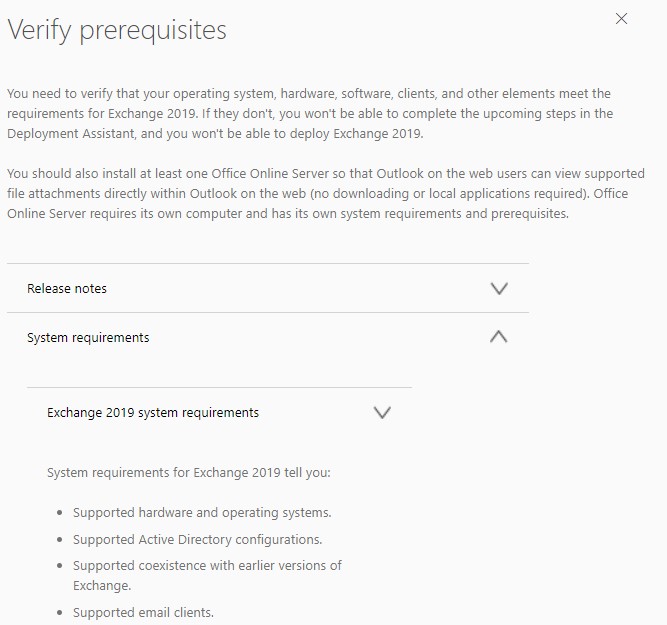Click the Verify prerequisites heading
The height and width of the screenshot is (625, 667).
coord(117,30)
